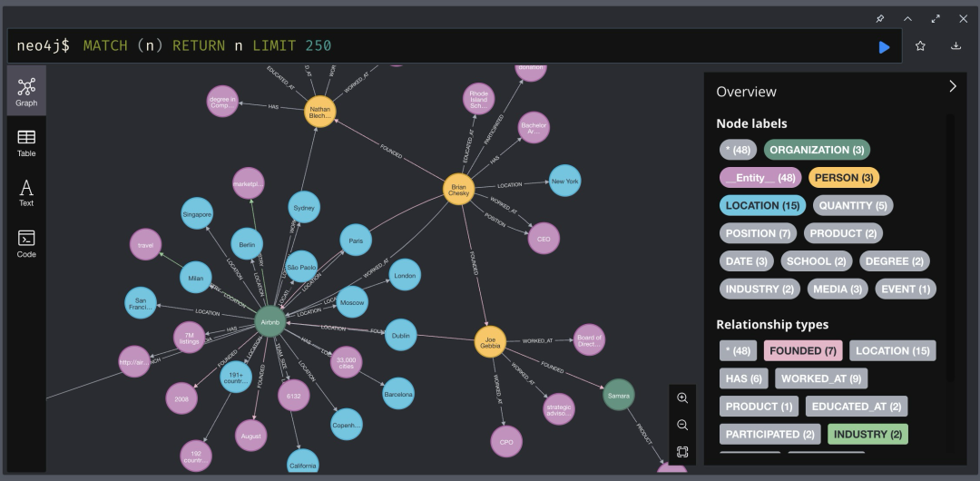Select the Nathan Blecharczyk node
Viewport: 980px width, 481px height.
pyautogui.click(x=320, y=112)
